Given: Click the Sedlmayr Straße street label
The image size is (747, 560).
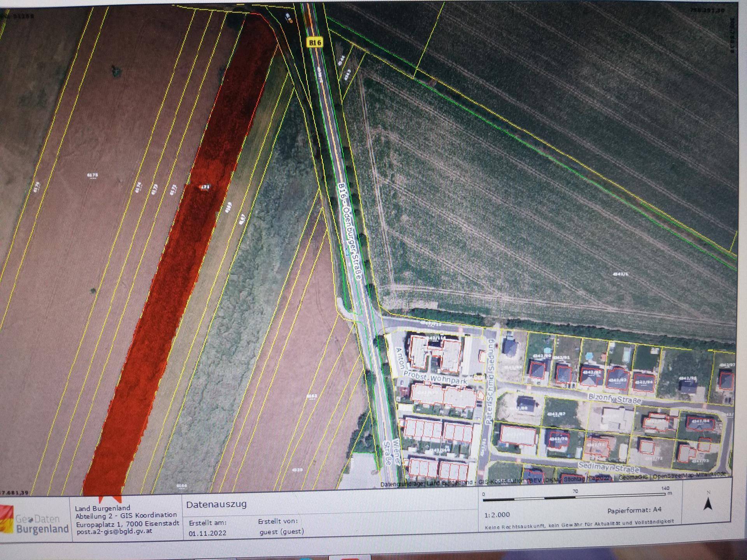Looking at the screenshot, I should 608,467.
